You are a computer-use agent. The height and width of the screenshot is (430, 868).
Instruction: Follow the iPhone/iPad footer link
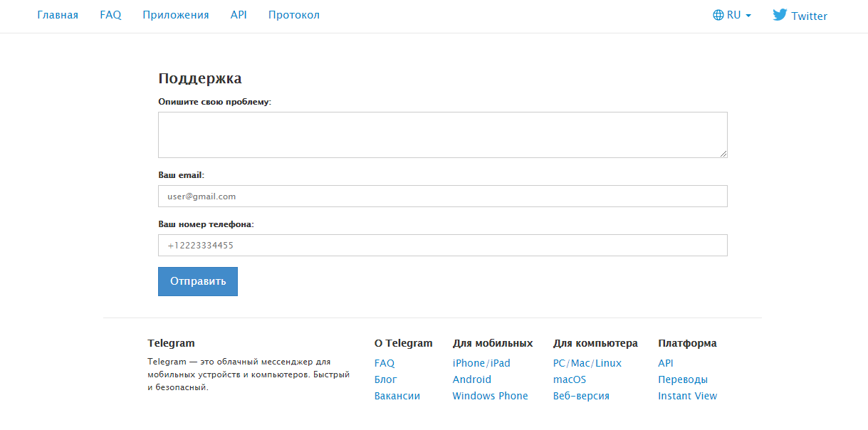(x=481, y=363)
